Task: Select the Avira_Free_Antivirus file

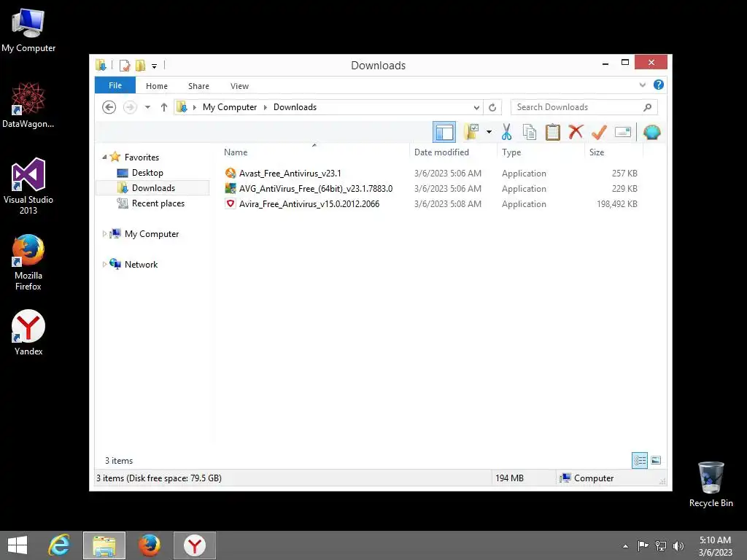Action: 309,204
